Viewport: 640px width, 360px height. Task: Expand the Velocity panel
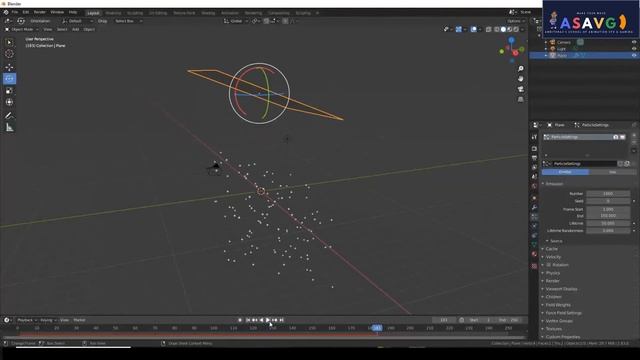[x=553, y=257]
